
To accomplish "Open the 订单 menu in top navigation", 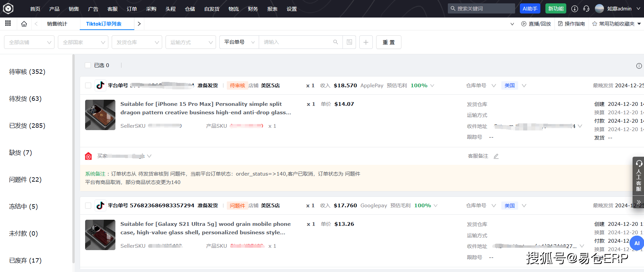I will click(x=132, y=9).
